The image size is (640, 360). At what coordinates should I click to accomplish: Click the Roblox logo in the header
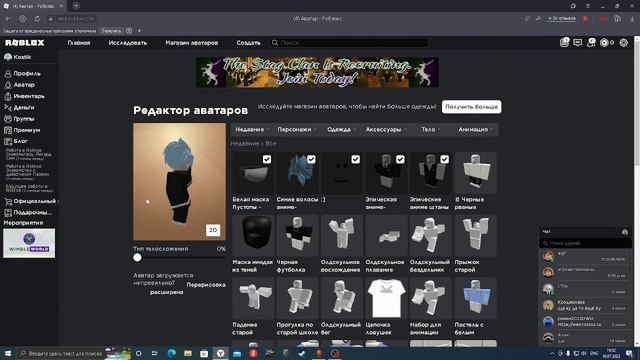24,43
